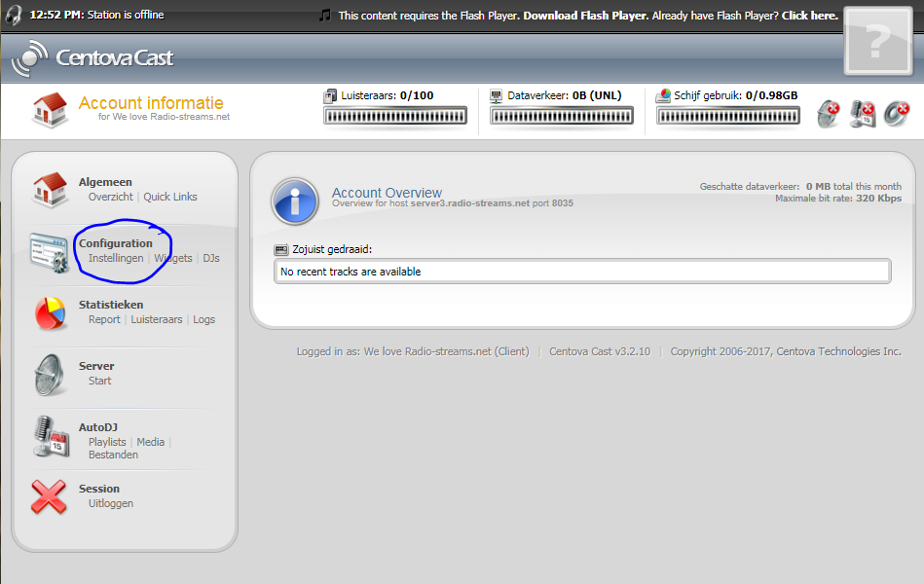Click the Centova Cast logo
924x584 pixels.
tap(93, 57)
